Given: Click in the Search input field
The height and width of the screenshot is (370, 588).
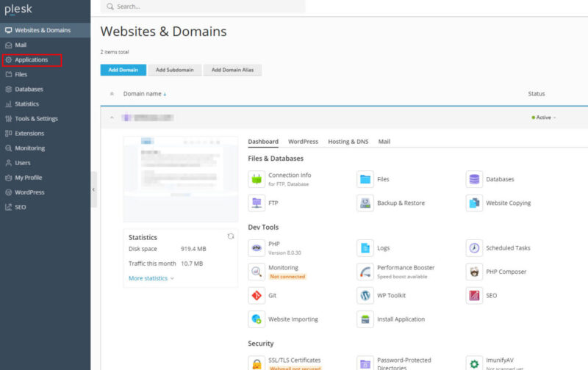Looking at the screenshot, I should coord(206,7).
